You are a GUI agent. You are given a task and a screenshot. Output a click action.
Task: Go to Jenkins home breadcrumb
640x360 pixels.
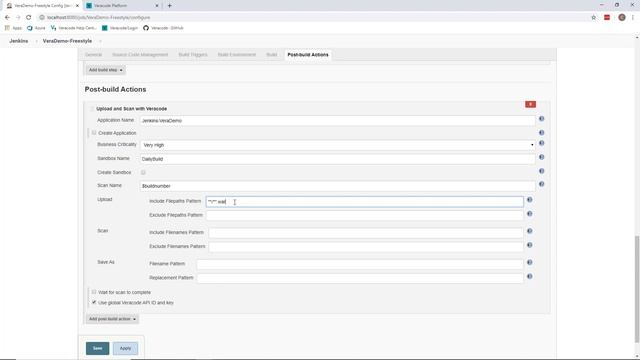(19, 41)
